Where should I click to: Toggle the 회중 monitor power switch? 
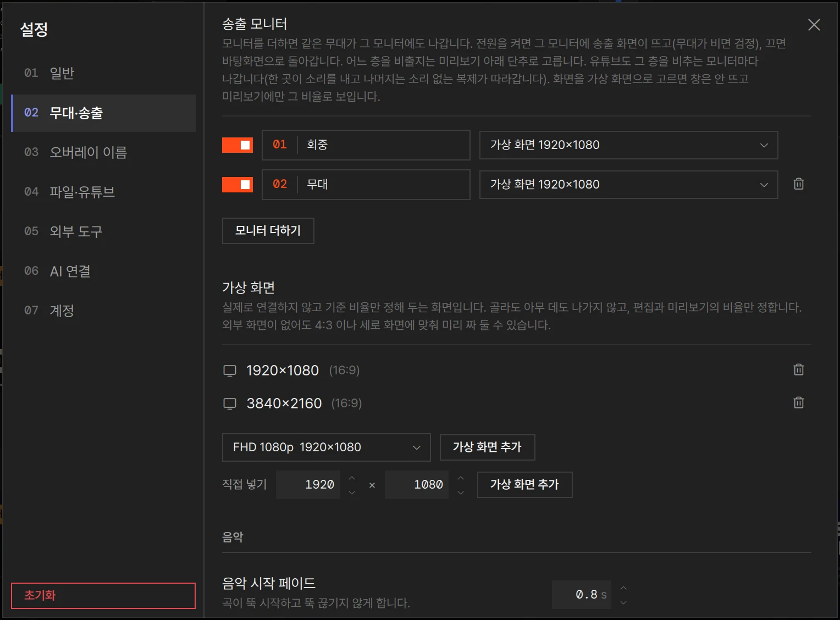237,145
